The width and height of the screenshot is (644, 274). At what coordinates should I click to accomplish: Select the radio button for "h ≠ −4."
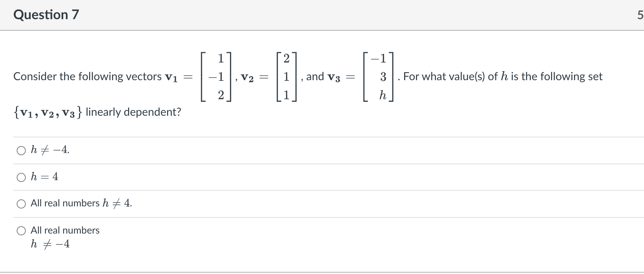point(22,150)
